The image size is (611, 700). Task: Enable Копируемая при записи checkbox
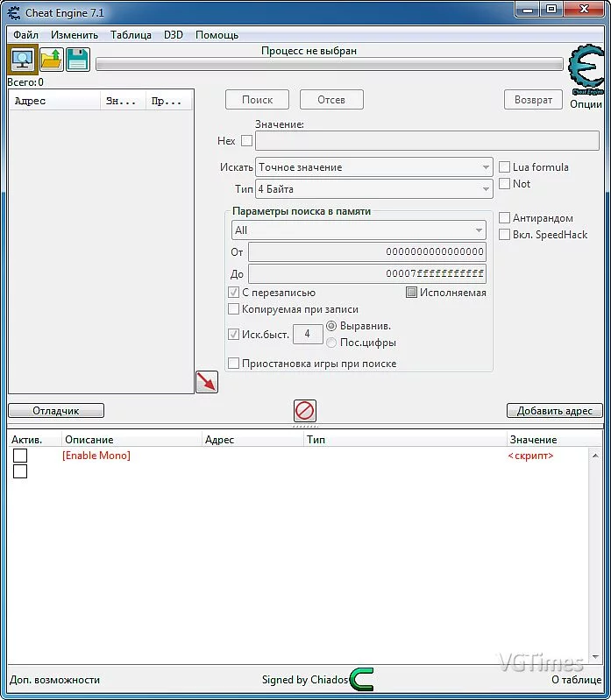click(233, 309)
